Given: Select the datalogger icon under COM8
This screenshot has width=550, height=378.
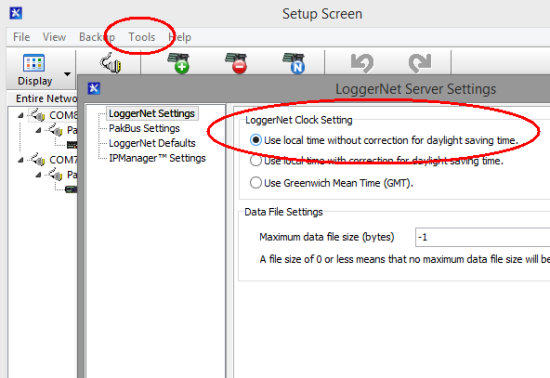Looking at the screenshot, I should click(x=72, y=144).
